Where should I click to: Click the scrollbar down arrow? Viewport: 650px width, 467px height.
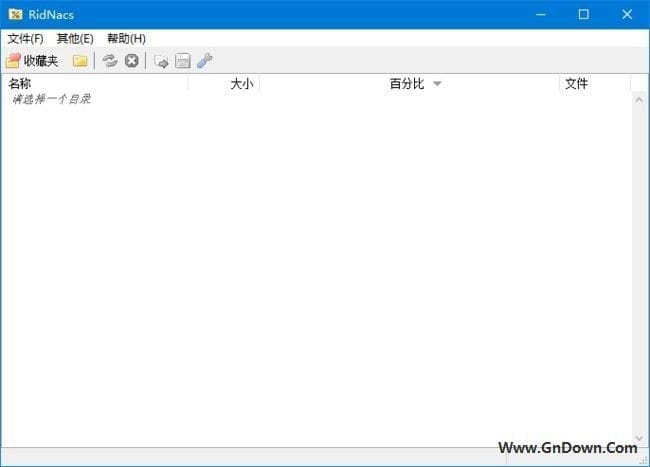639,438
